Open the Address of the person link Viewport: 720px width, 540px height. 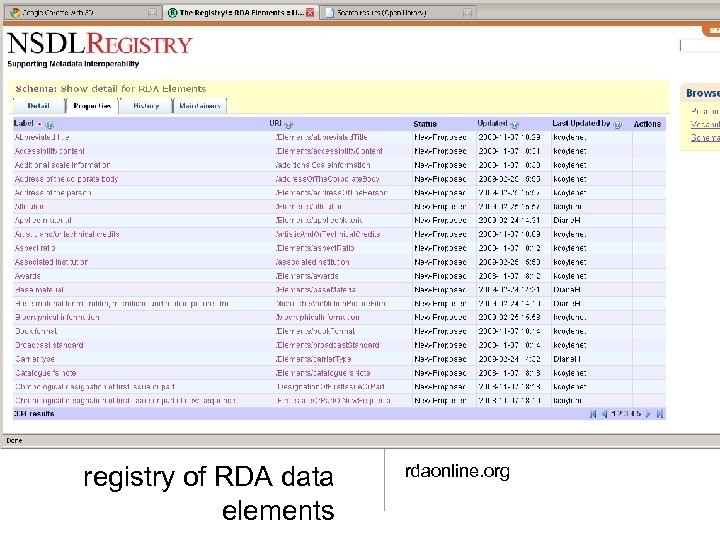click(53, 193)
